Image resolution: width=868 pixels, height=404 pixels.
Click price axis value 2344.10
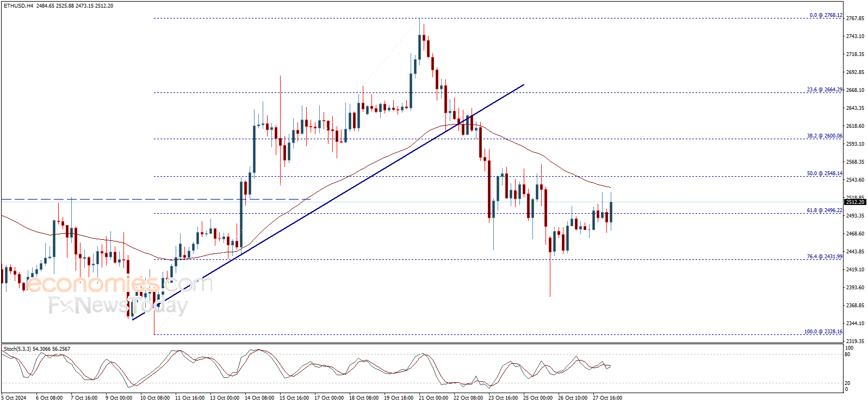click(855, 324)
